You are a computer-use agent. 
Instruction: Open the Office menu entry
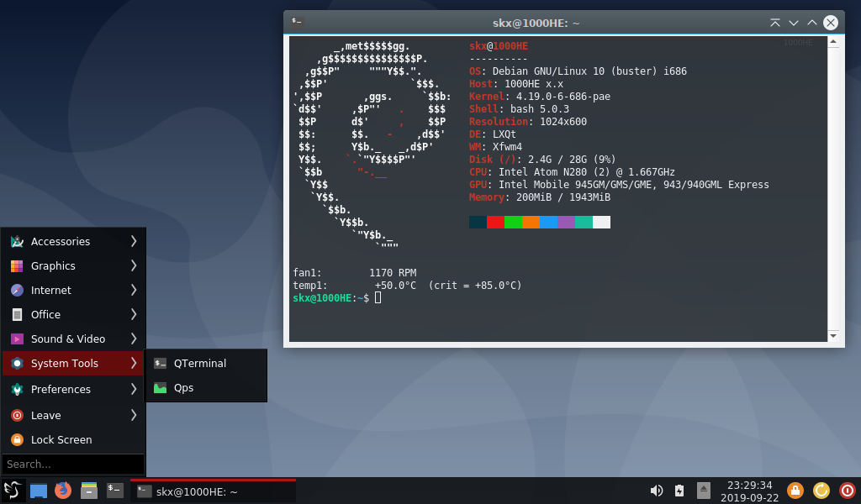pyautogui.click(x=73, y=314)
